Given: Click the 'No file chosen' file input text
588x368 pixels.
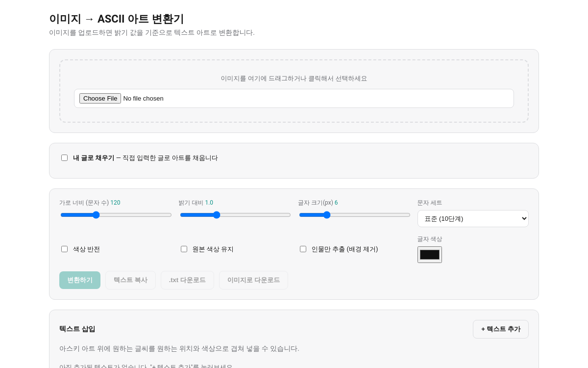Looking at the screenshot, I should tap(143, 99).
